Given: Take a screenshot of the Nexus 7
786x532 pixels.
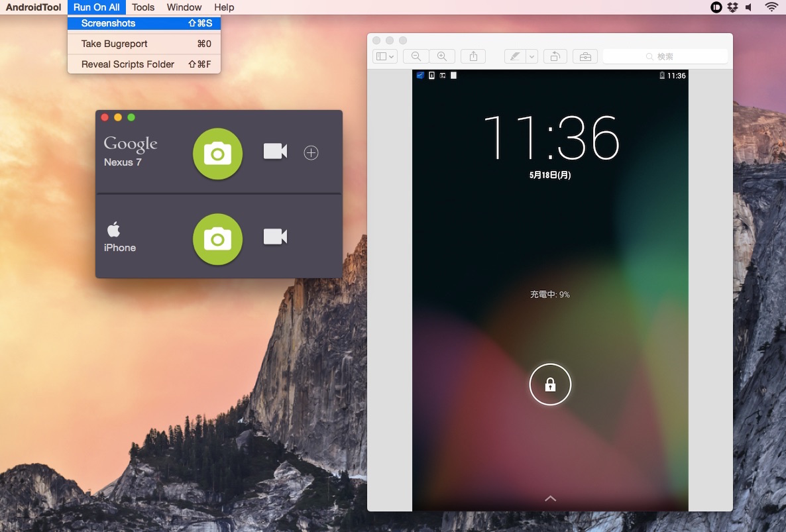Looking at the screenshot, I should coord(217,154).
